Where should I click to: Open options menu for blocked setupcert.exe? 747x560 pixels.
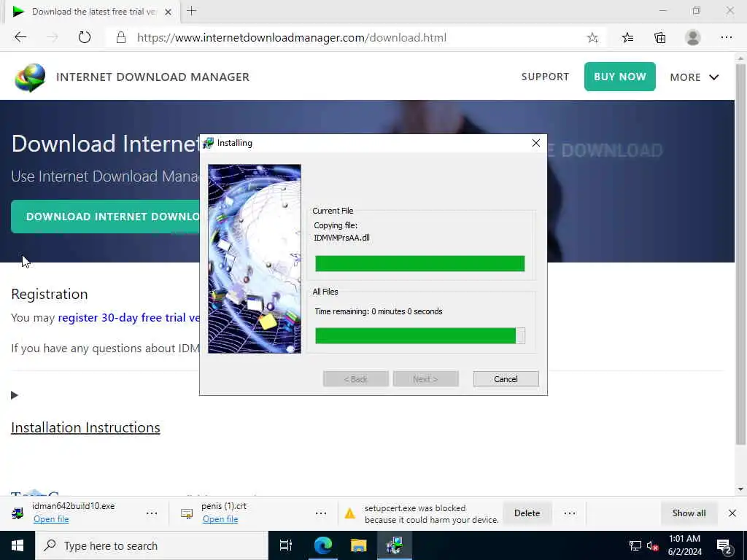pos(570,513)
